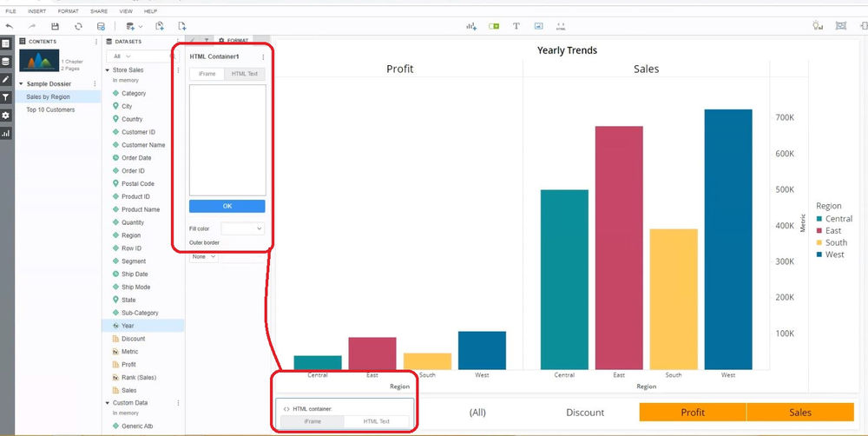868x436 pixels.
Task: Click the Refresh icon in toolbar
Action: [x=78, y=26]
